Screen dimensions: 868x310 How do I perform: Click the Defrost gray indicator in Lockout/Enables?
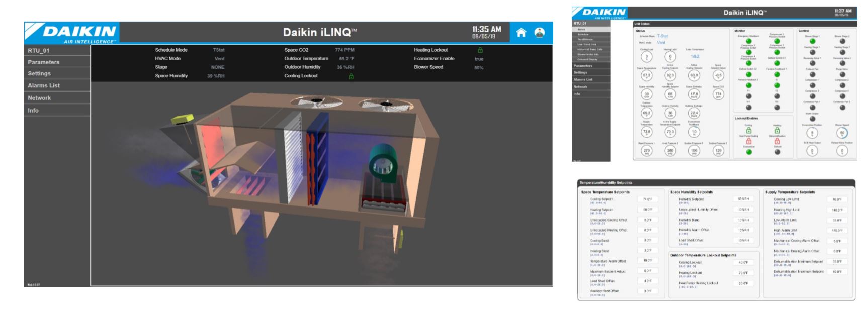point(777,152)
